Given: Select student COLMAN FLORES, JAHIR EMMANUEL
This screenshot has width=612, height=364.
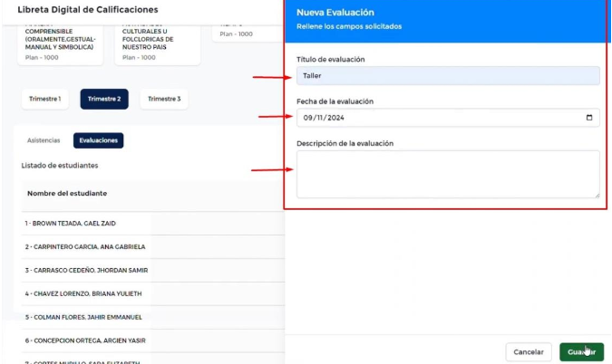Looking at the screenshot, I should coord(83,317).
